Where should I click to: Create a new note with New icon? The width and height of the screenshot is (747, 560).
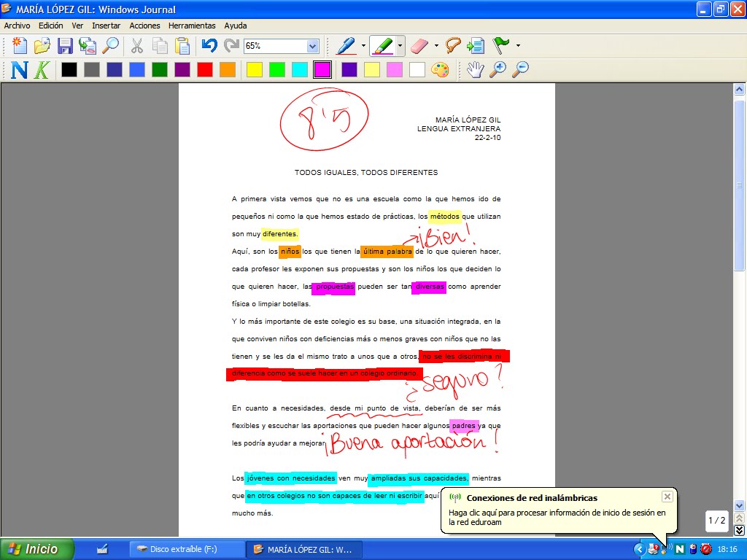coord(20,46)
